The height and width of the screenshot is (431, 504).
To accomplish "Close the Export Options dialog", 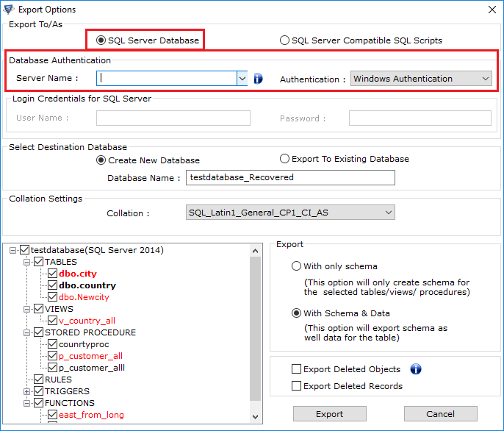I will pos(491,10).
